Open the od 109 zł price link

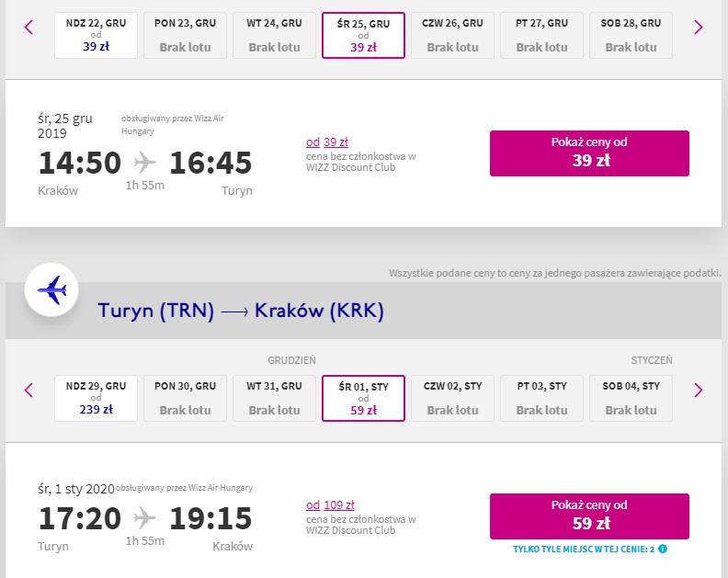coord(330,505)
